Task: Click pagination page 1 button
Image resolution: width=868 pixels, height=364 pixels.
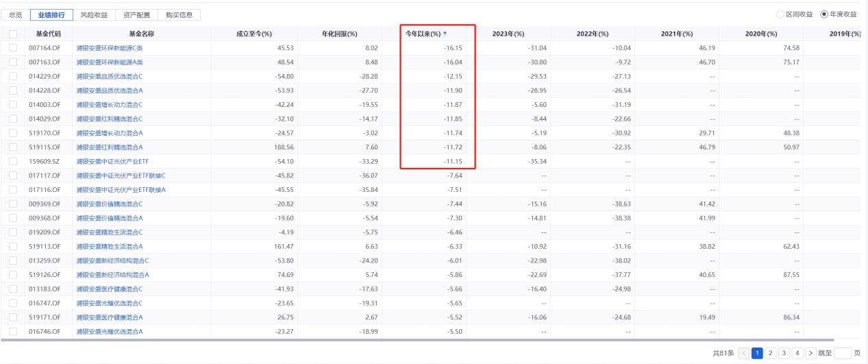Action: [758, 353]
